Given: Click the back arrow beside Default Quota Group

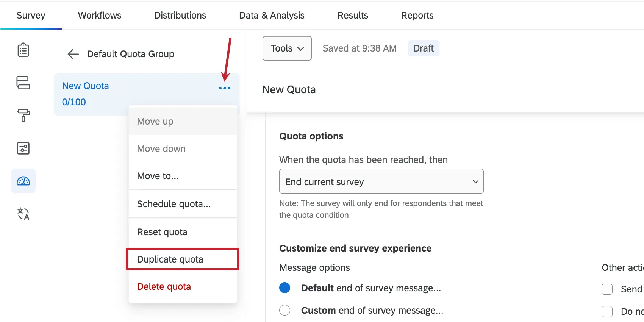Looking at the screenshot, I should pyautogui.click(x=73, y=54).
